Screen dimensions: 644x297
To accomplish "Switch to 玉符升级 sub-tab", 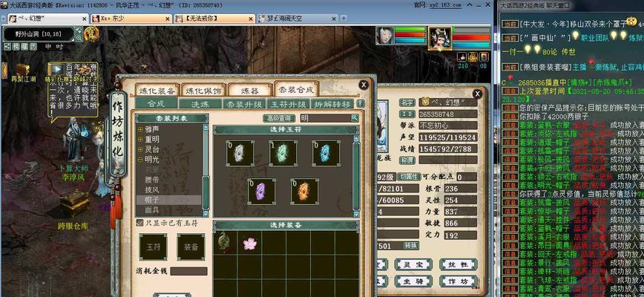I will 289,105.
